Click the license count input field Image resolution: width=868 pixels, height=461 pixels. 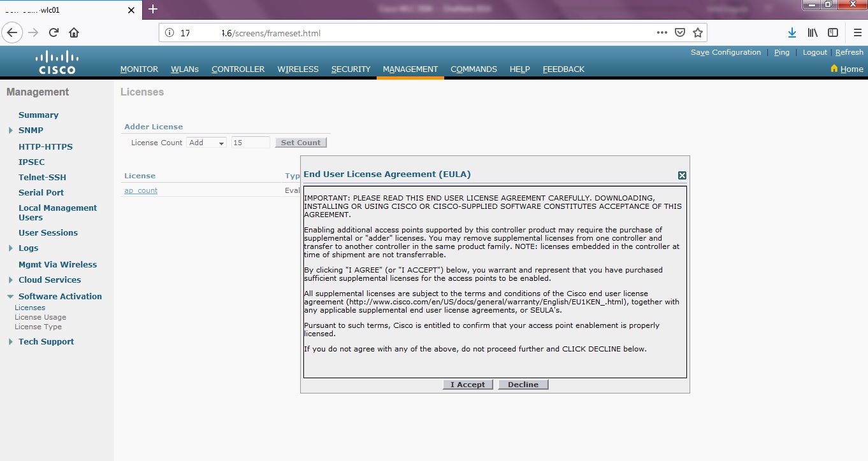tap(250, 143)
